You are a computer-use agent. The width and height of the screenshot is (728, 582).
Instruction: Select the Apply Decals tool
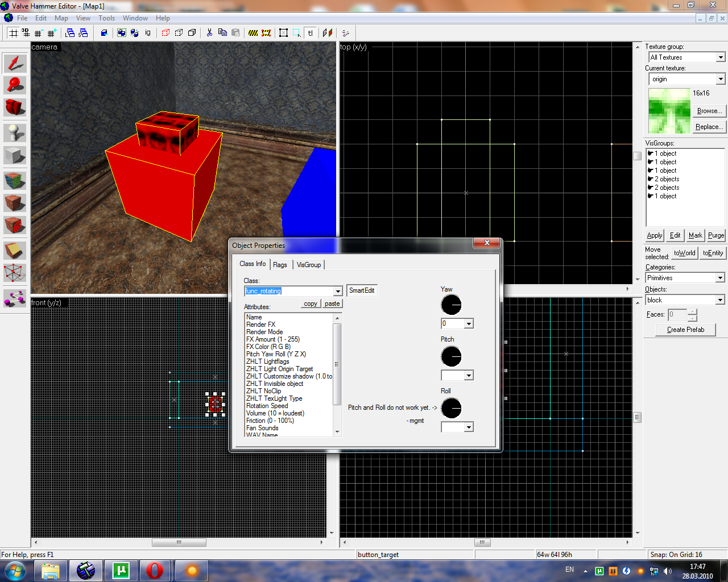15,225
